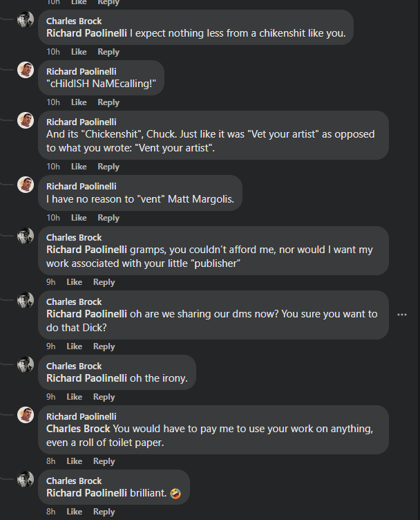Click Charles Brock's avatar beside the "chikenshit" comment
Image resolution: width=420 pixels, height=520 pixels.
(26, 19)
